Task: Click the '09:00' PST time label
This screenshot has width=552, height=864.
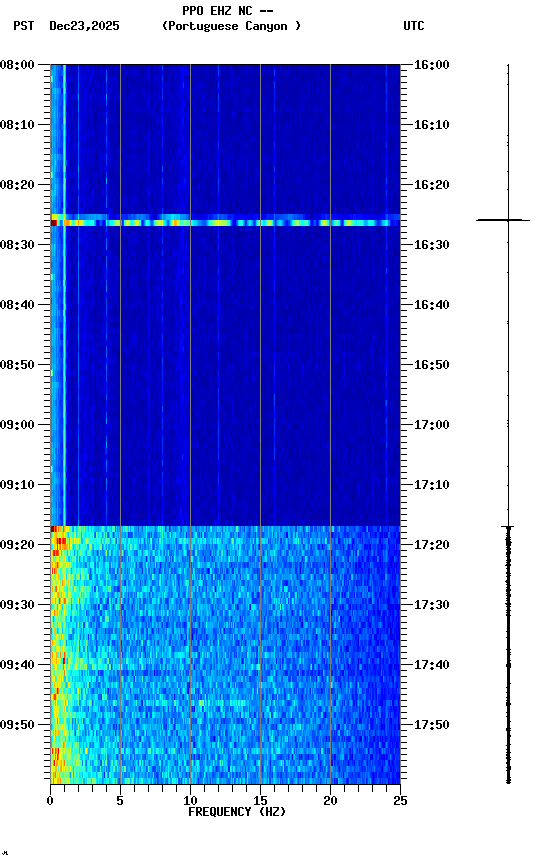Action: [x=17, y=425]
